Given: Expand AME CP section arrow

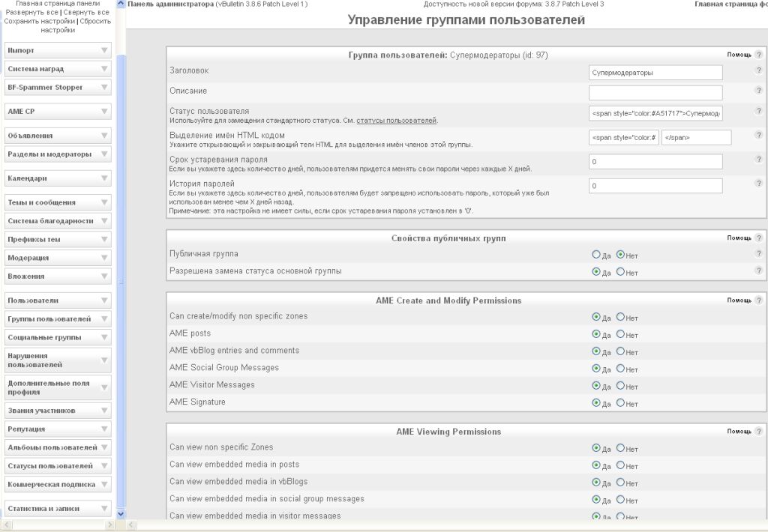Looking at the screenshot, I should (104, 111).
